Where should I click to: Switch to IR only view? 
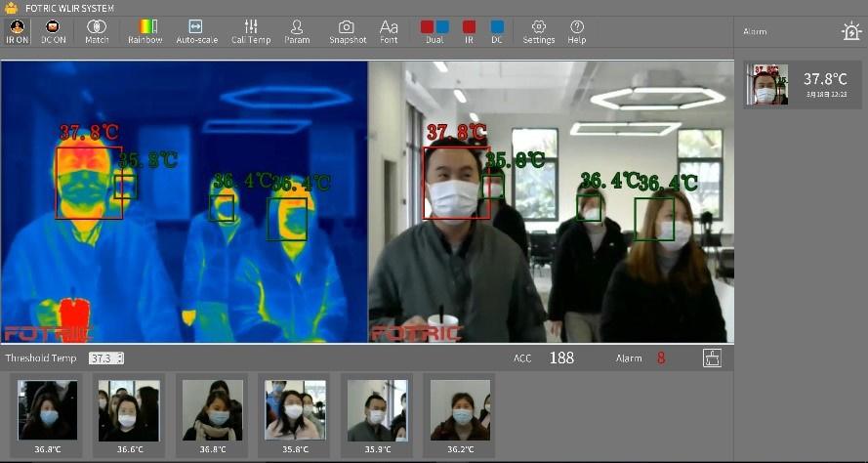tap(469, 31)
